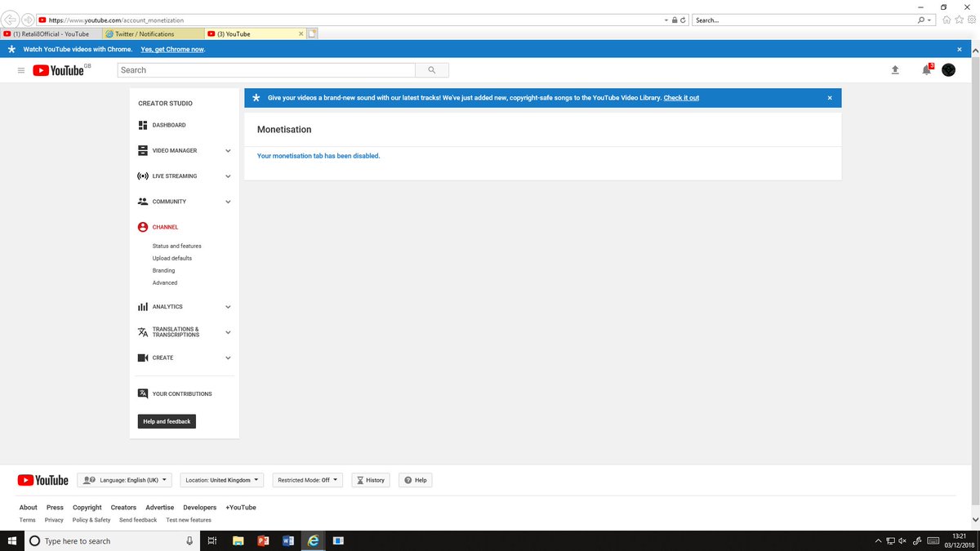This screenshot has height=551, width=980.
Task: Open PowerPoint from the taskbar
Action: click(x=263, y=540)
